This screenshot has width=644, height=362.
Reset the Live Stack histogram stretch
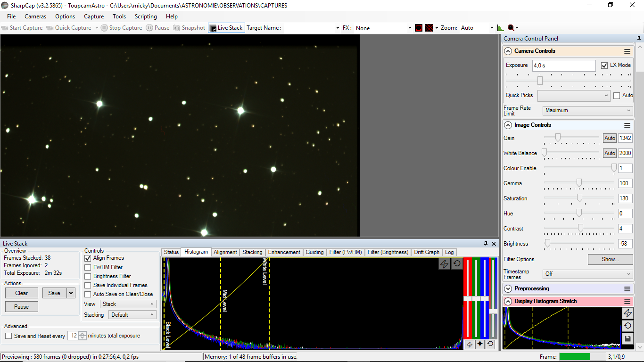click(457, 264)
